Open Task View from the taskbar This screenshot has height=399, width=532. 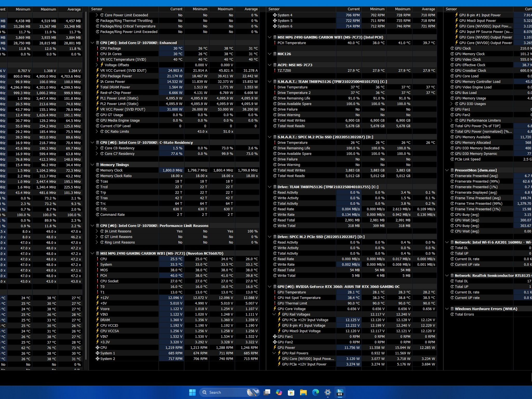coord(267,392)
